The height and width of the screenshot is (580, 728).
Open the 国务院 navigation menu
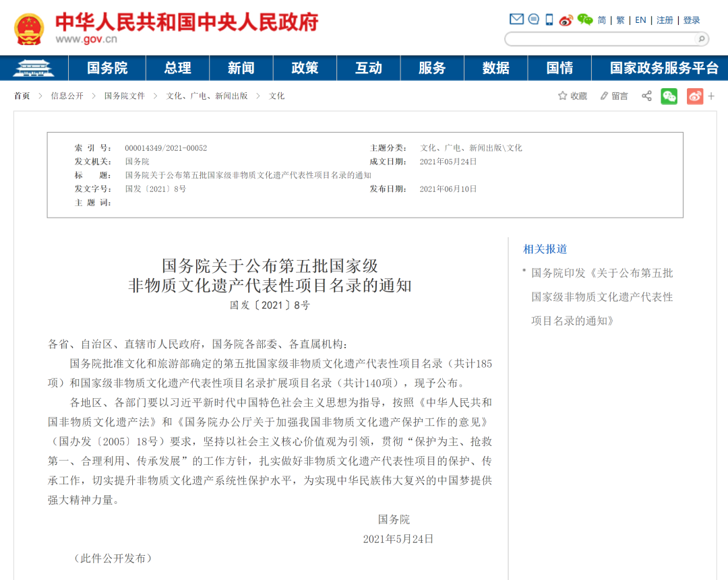107,68
